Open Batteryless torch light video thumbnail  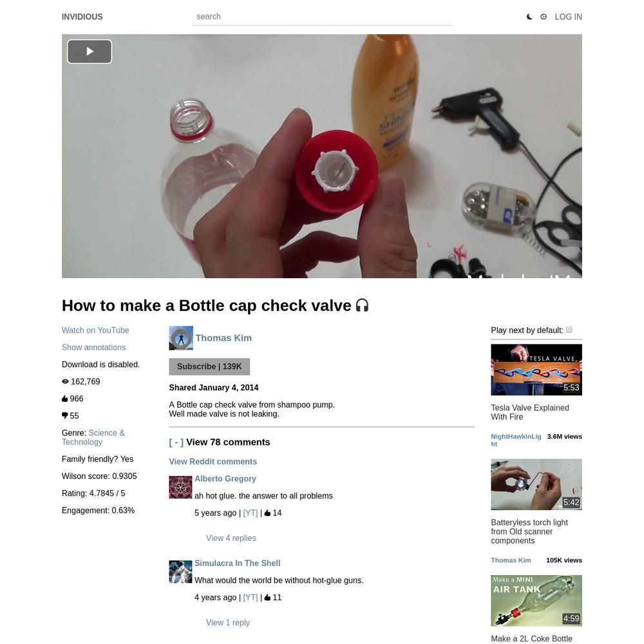pyautogui.click(x=536, y=485)
